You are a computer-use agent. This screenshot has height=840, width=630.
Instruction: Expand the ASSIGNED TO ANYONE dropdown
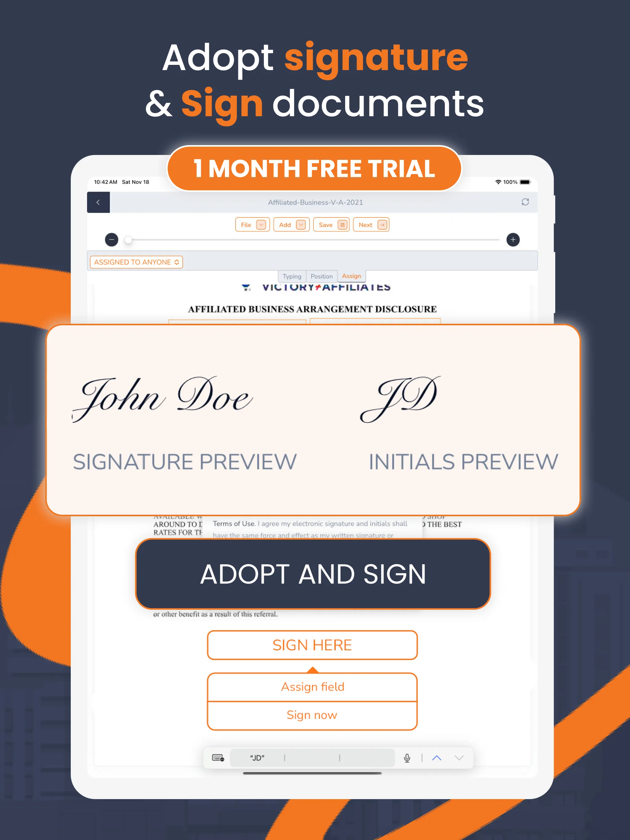click(x=136, y=262)
